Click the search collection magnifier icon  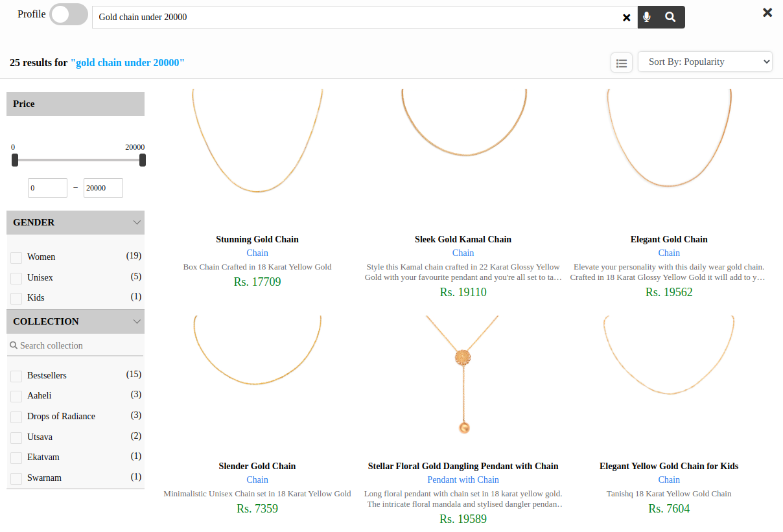[13, 345]
